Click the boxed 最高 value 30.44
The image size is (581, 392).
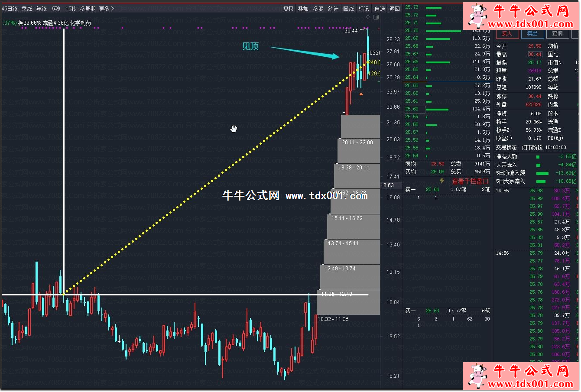pos(535,54)
